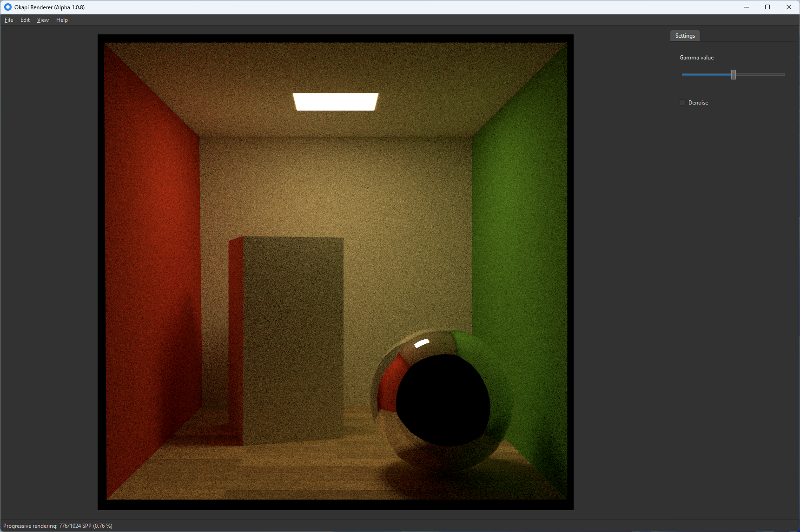Select the Settings tab
The height and width of the screenshot is (532, 800).
[x=685, y=36]
